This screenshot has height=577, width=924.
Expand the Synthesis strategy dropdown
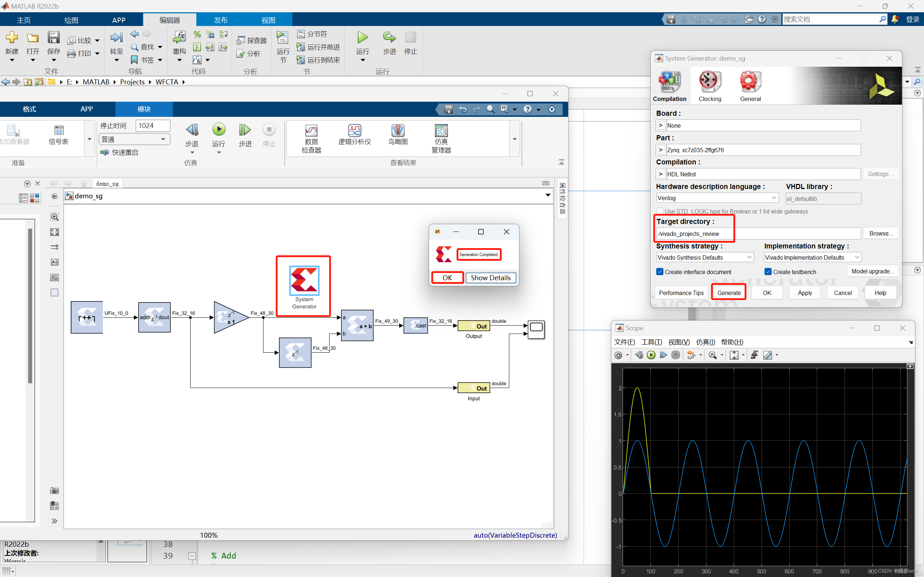[748, 257]
